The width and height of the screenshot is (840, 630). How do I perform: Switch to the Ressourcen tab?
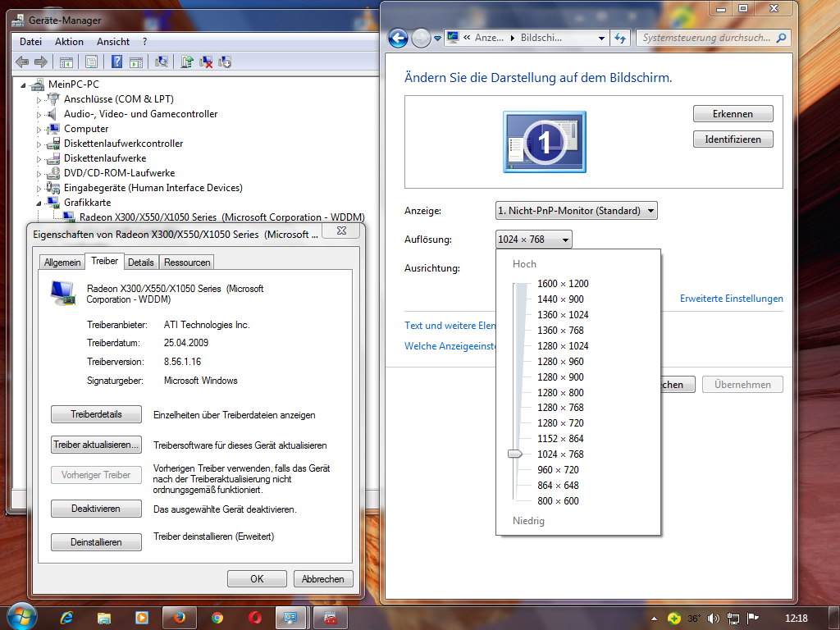[187, 262]
